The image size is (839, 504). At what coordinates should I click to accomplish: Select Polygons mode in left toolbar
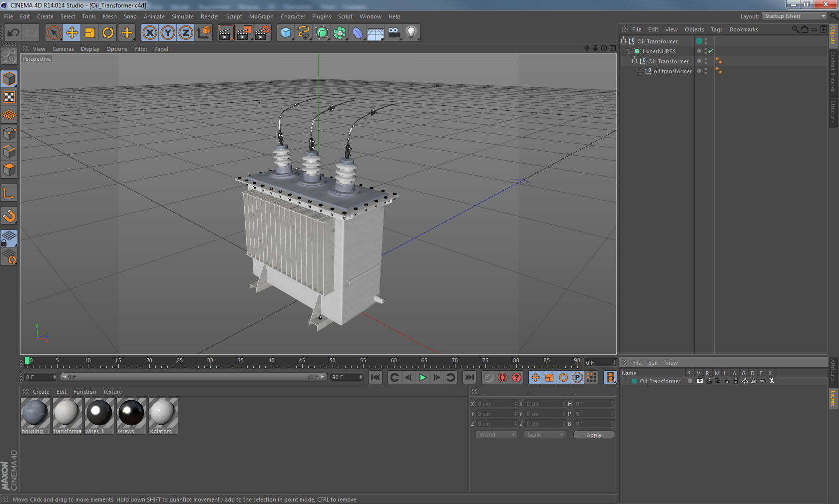coord(9,170)
